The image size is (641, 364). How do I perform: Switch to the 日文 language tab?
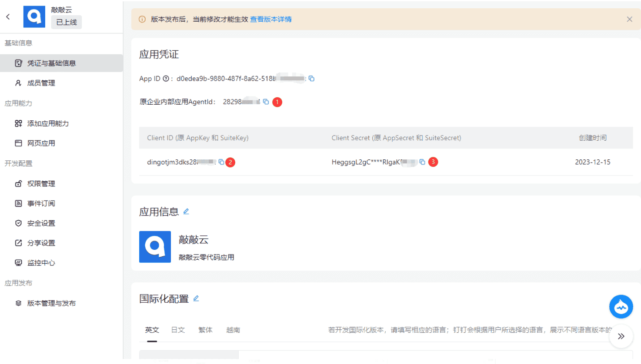(178, 330)
